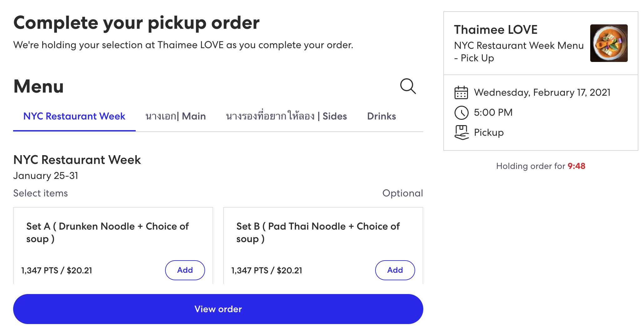Open the นางเอก| Main menu section
This screenshot has width=644, height=330.
pyautogui.click(x=175, y=116)
